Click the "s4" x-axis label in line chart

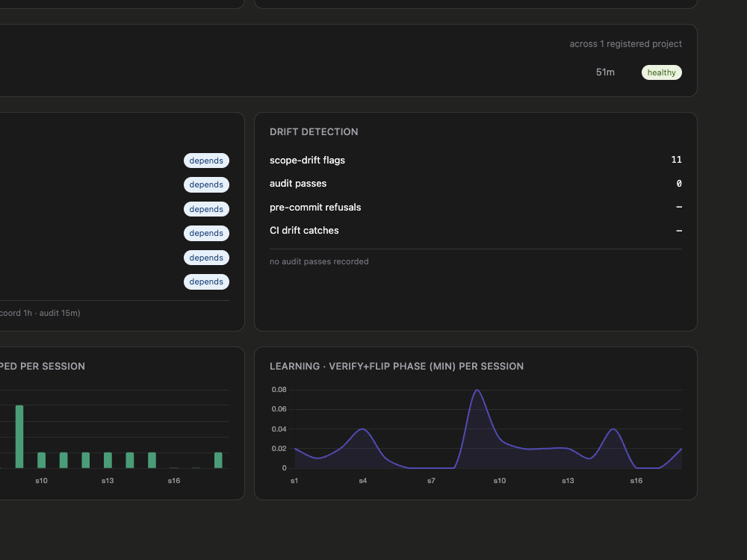pyautogui.click(x=362, y=480)
